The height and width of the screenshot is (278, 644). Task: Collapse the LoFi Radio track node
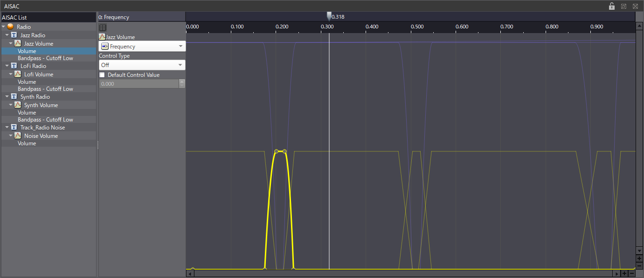7,66
